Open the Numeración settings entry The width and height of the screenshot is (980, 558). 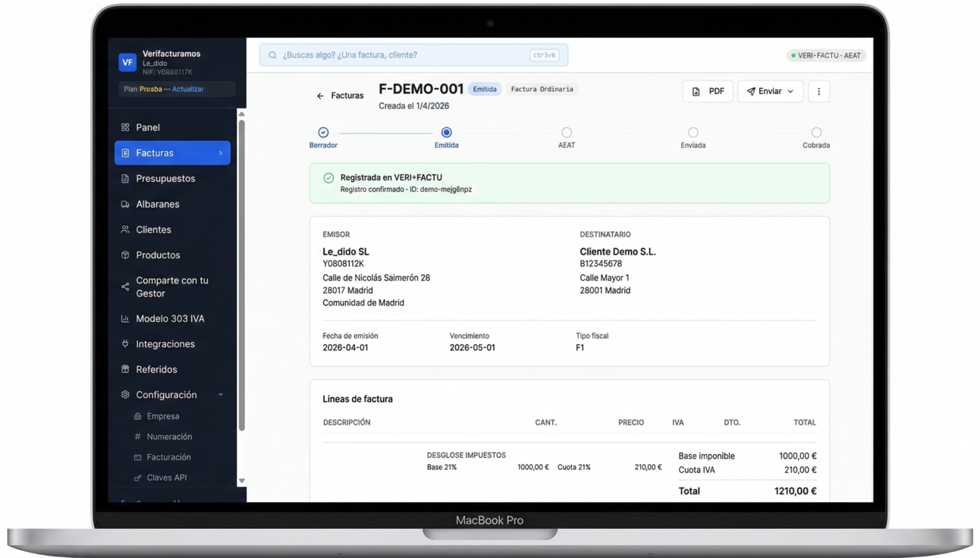pyautogui.click(x=172, y=437)
